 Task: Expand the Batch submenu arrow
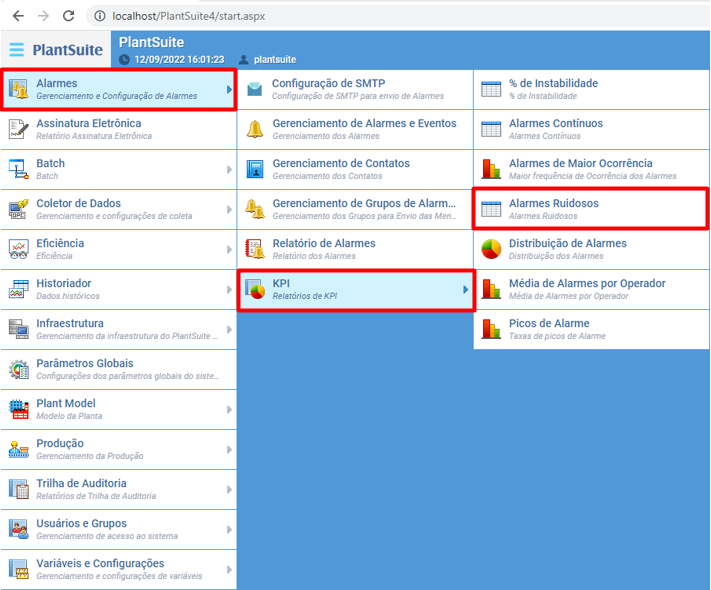229,170
